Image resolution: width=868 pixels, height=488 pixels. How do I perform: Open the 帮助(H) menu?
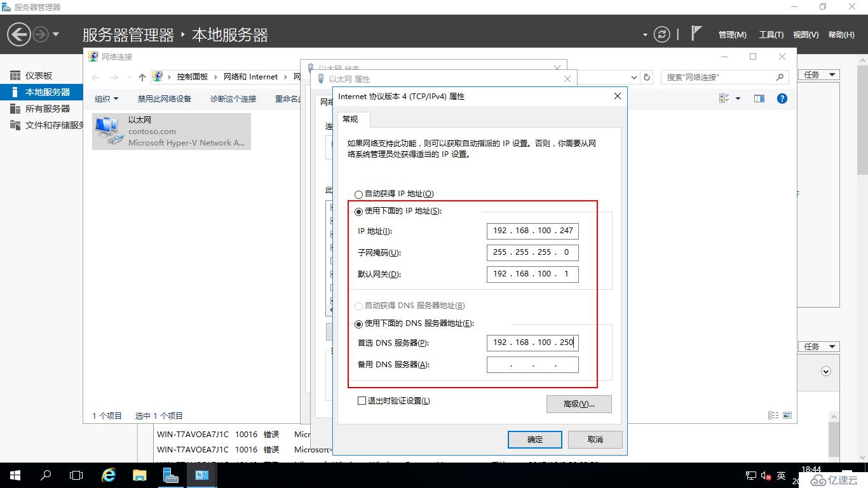tap(841, 35)
